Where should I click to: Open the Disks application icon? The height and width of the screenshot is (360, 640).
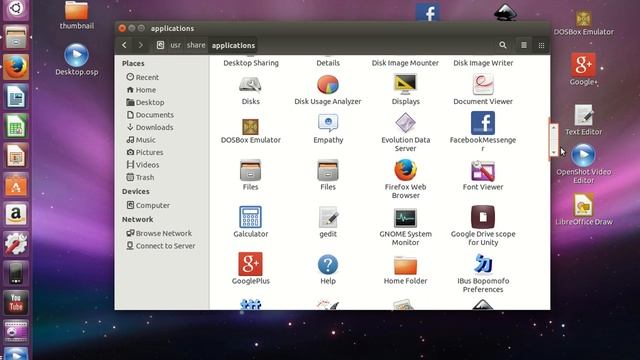[x=250, y=85]
